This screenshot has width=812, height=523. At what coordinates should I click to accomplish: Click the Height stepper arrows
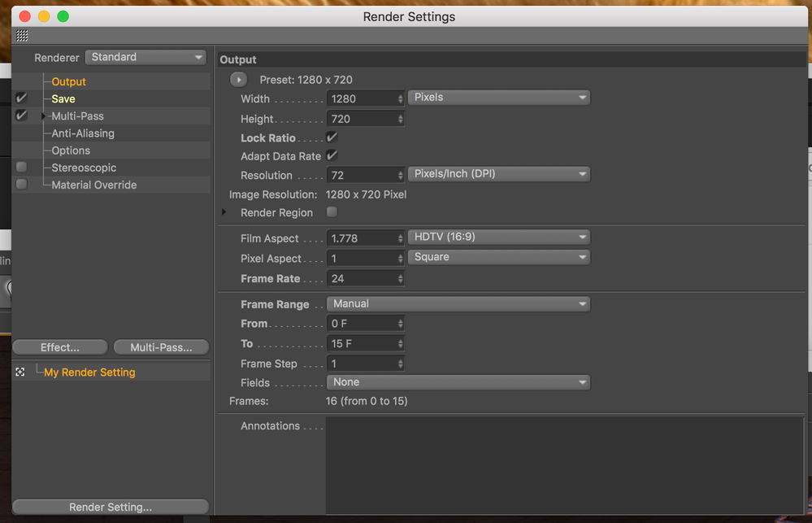click(x=400, y=119)
